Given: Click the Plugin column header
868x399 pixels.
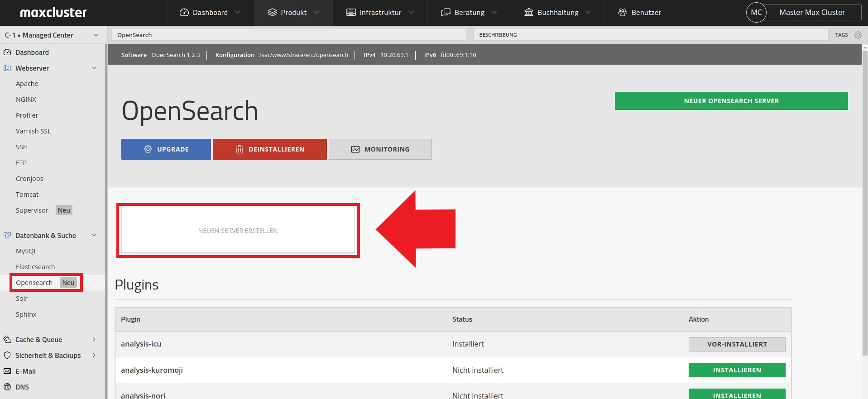Looking at the screenshot, I should (x=131, y=319).
